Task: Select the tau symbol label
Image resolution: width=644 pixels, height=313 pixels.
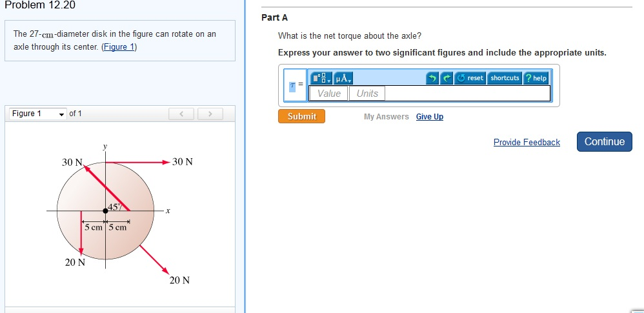Action: [292, 85]
